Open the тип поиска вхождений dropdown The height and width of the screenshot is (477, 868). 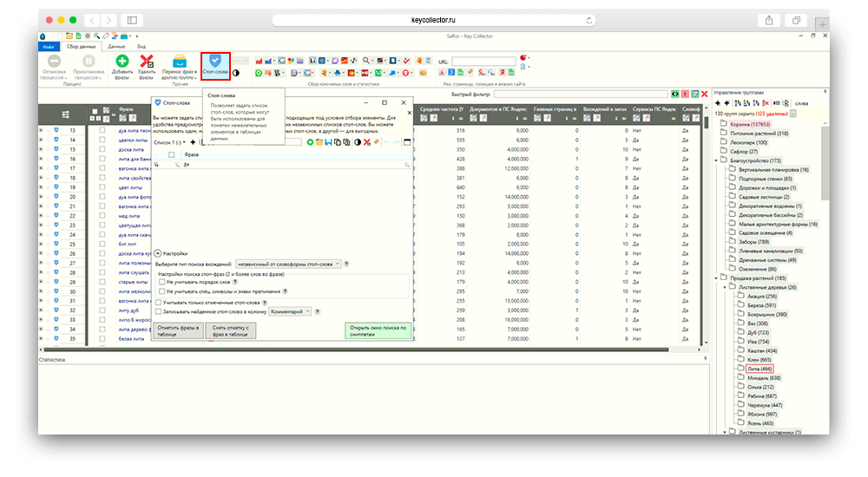click(x=288, y=264)
